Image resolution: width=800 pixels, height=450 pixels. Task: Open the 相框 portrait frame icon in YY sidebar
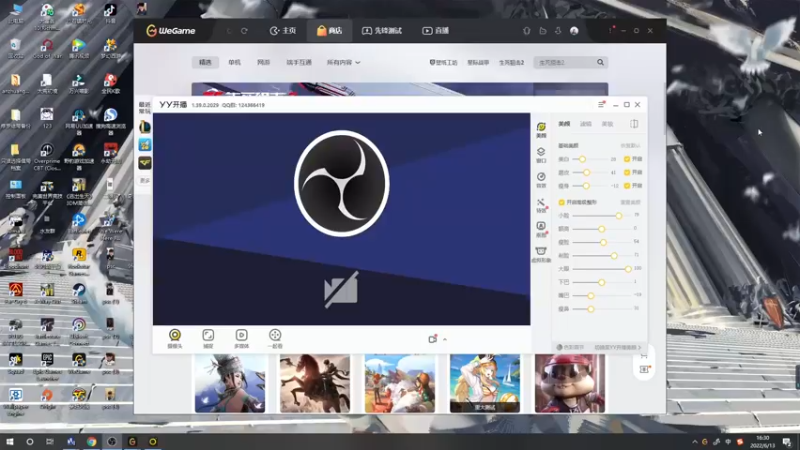541,230
